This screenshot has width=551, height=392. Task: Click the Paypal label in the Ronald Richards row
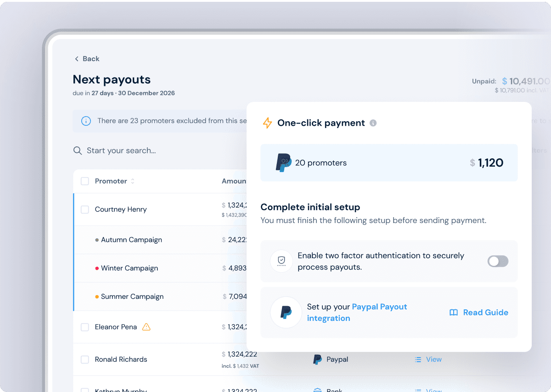337,359
